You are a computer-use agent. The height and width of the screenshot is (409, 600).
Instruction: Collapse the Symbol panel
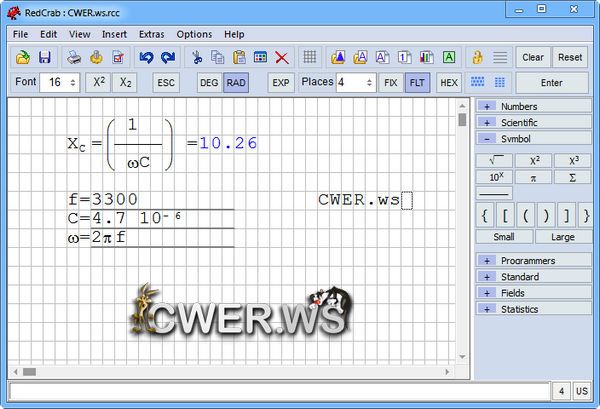pos(487,139)
